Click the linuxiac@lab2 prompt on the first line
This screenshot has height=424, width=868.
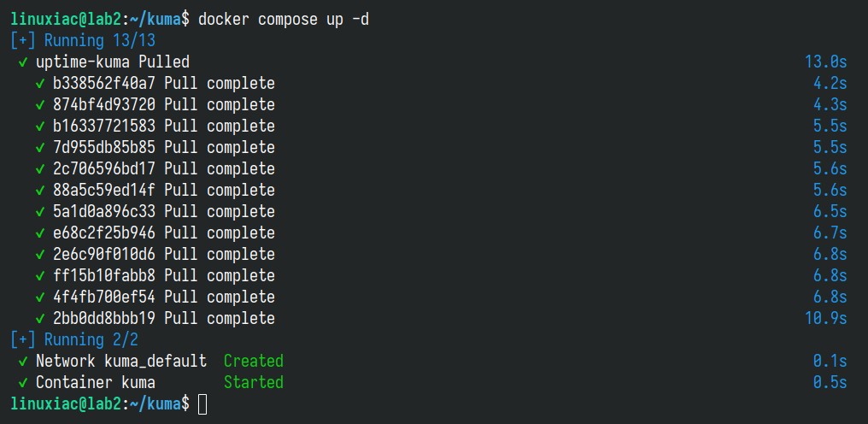(66, 20)
